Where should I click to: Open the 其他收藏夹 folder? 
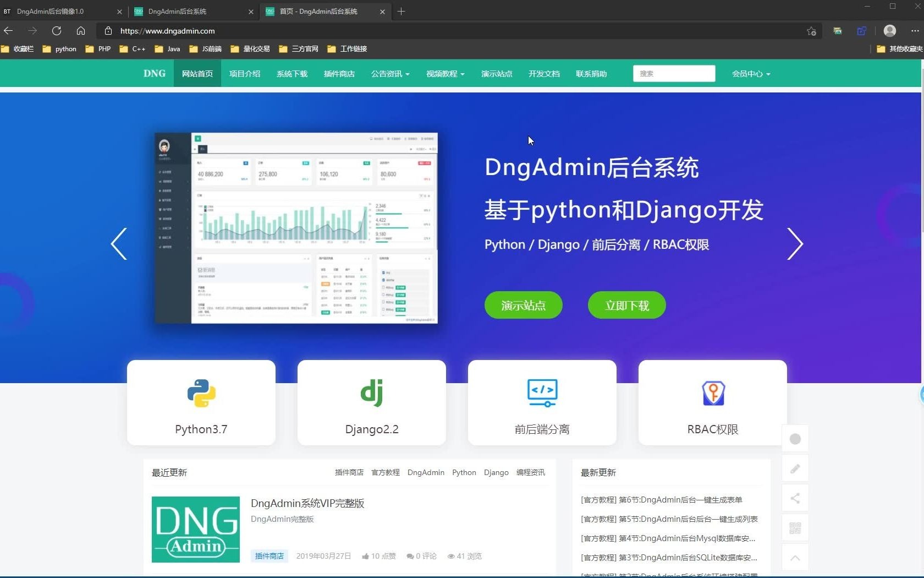point(900,49)
